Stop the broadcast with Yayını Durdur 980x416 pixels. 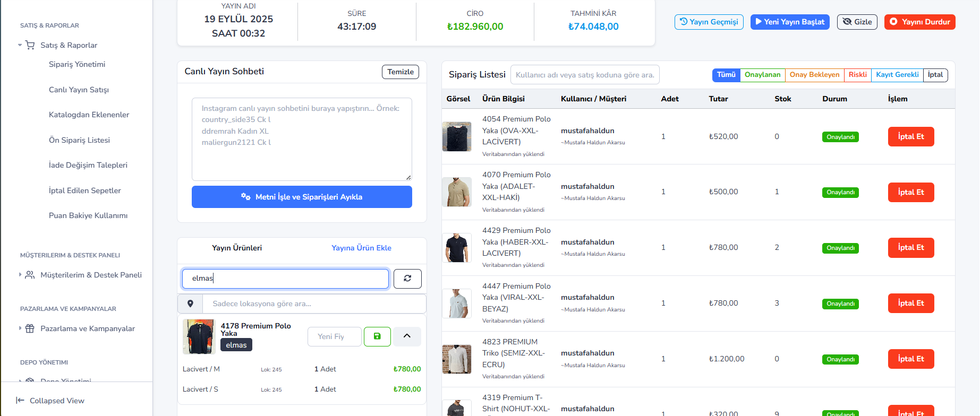919,22
